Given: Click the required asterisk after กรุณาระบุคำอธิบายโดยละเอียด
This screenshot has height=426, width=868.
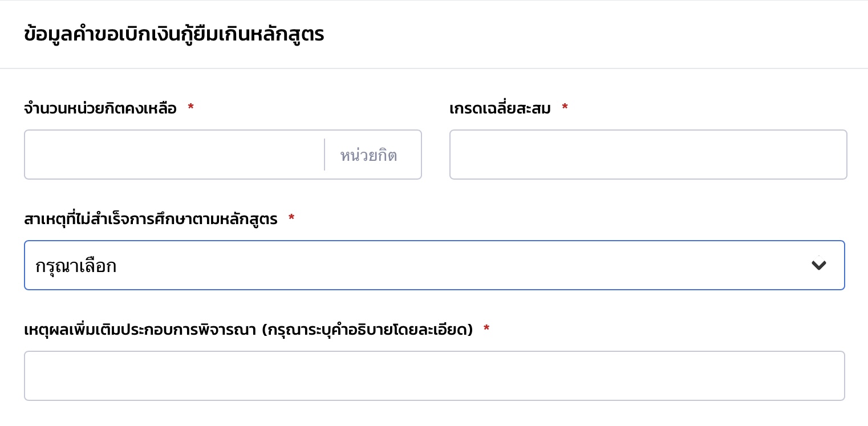Looking at the screenshot, I should pos(486,328).
